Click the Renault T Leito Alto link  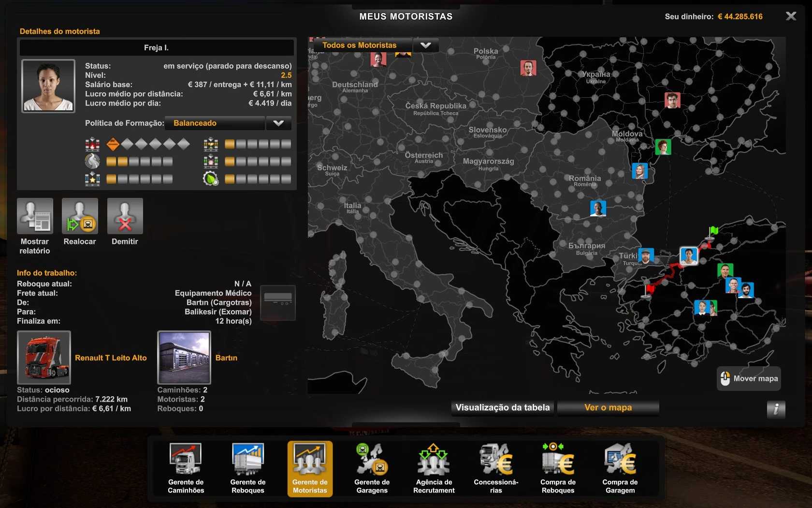[111, 358]
